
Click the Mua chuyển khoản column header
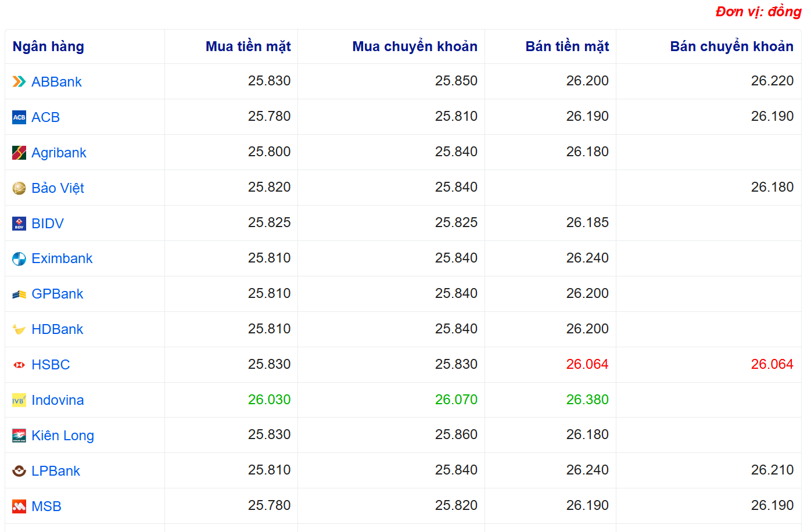[x=415, y=46]
